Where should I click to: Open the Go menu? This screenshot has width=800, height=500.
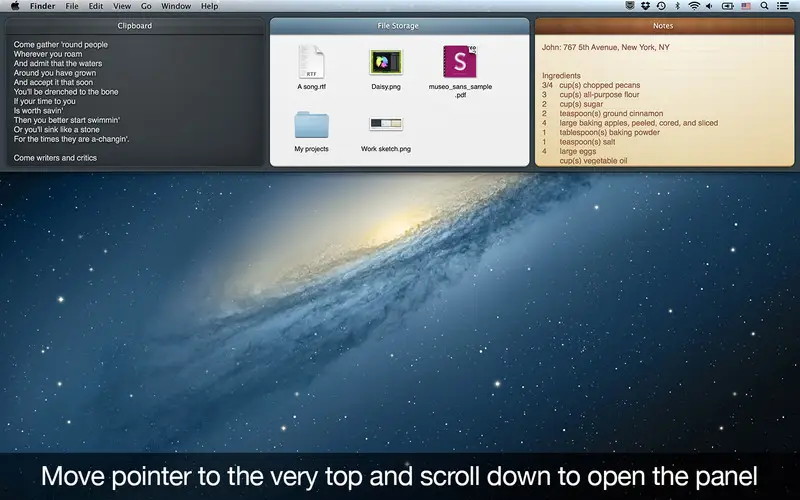point(146,6)
